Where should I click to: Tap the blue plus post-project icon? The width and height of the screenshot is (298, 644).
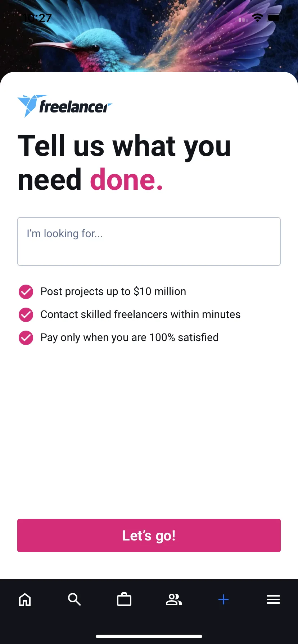click(223, 599)
